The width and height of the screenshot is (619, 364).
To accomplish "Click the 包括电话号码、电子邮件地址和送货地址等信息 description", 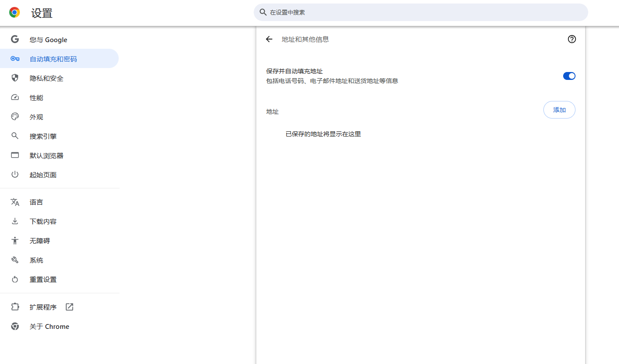I will coord(332,81).
